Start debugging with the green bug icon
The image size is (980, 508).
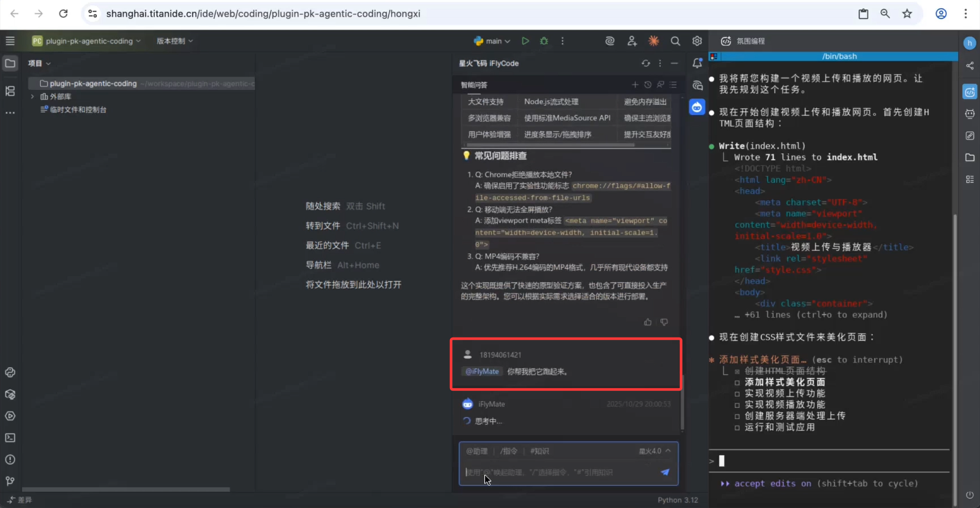pos(544,41)
